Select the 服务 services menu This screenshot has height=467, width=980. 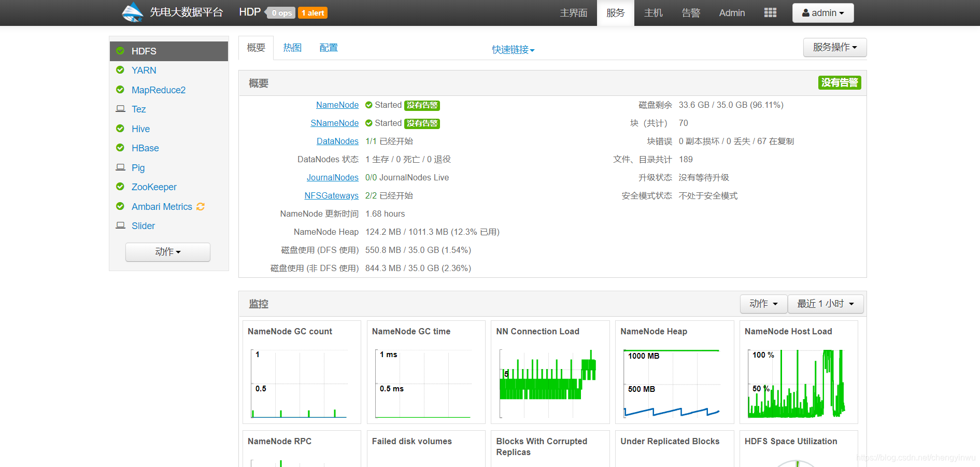point(616,13)
